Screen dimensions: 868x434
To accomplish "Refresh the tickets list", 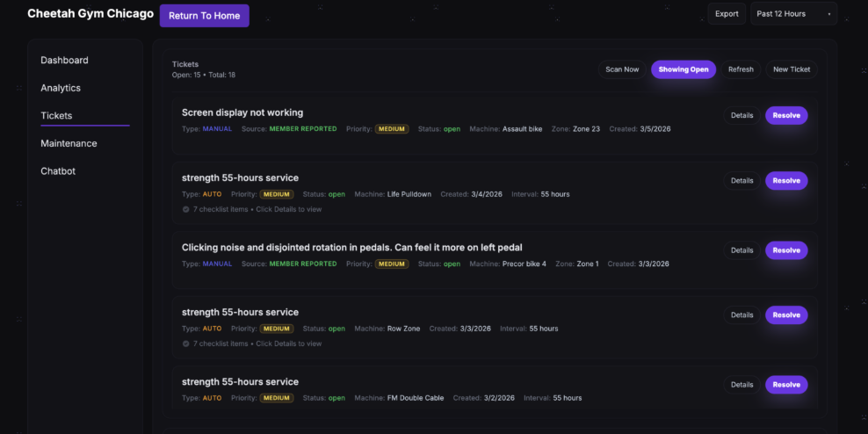I will [x=741, y=69].
